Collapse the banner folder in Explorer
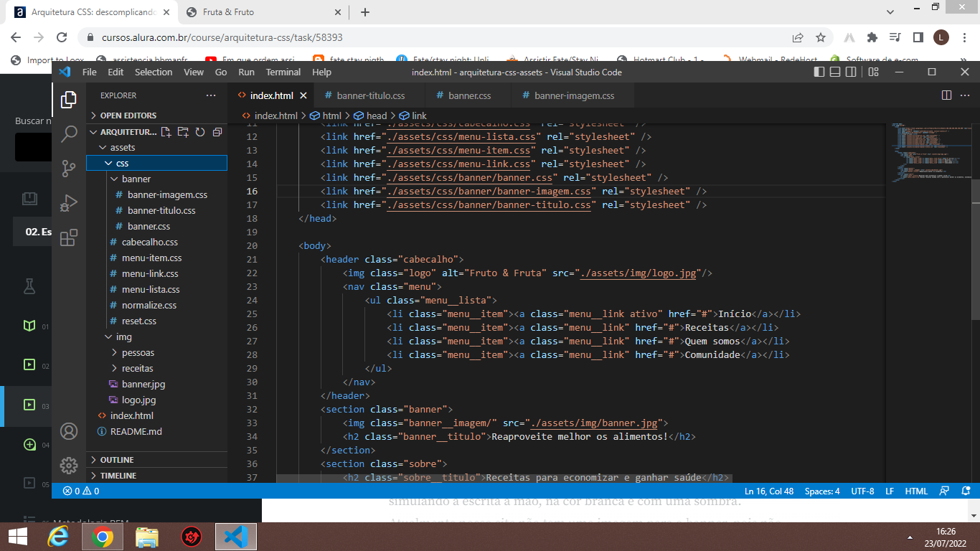This screenshot has height=551, width=980. tap(156, 179)
